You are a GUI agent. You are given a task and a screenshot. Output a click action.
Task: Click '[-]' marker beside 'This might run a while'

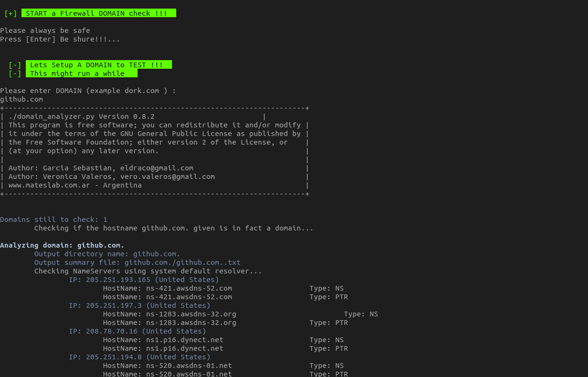tap(15, 73)
